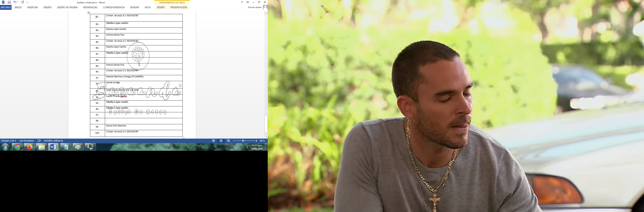Click cell 84 'Ainhoa Gómez Ruiz'
Image resolution: width=644 pixels, height=212 pixels.
[144, 36]
